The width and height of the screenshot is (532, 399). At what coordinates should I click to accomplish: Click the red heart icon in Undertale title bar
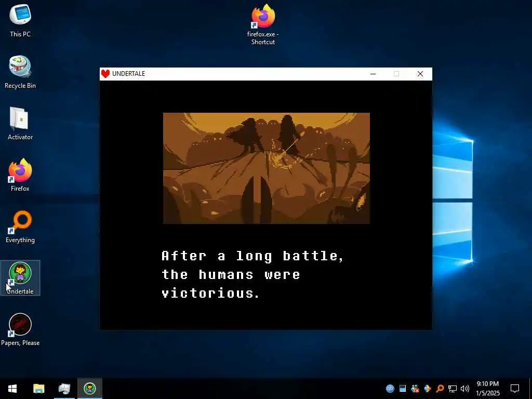point(105,74)
